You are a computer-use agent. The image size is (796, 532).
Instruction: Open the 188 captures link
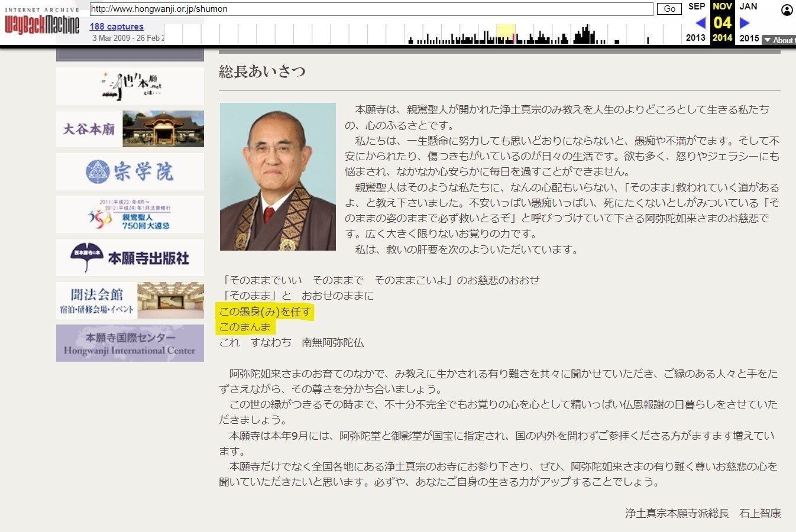[117, 27]
